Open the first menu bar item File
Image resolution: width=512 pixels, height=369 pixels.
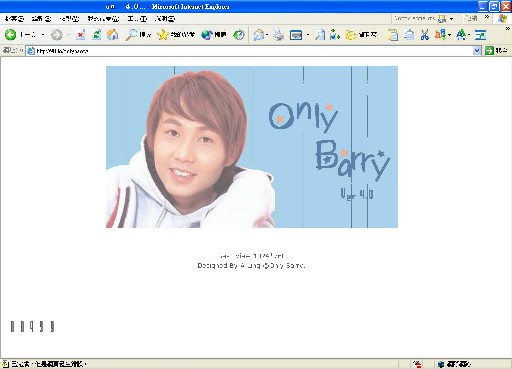tap(14, 19)
